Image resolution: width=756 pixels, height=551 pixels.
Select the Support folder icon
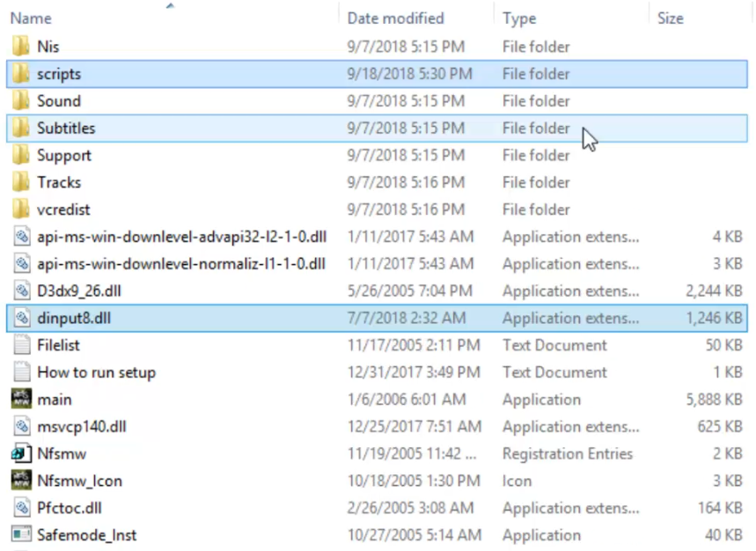click(x=21, y=155)
